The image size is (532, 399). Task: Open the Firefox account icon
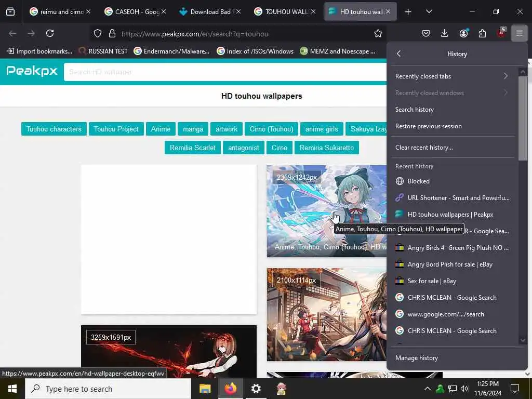pos(463,33)
